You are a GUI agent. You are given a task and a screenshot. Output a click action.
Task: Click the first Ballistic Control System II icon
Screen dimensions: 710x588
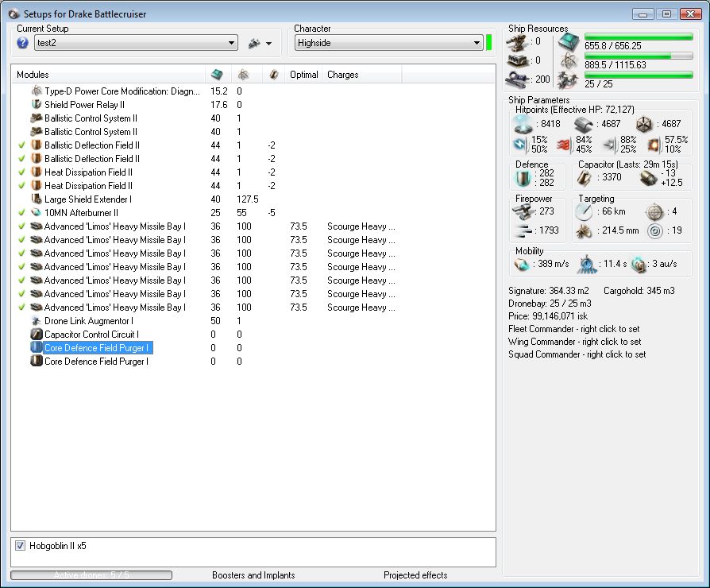pyautogui.click(x=37, y=118)
